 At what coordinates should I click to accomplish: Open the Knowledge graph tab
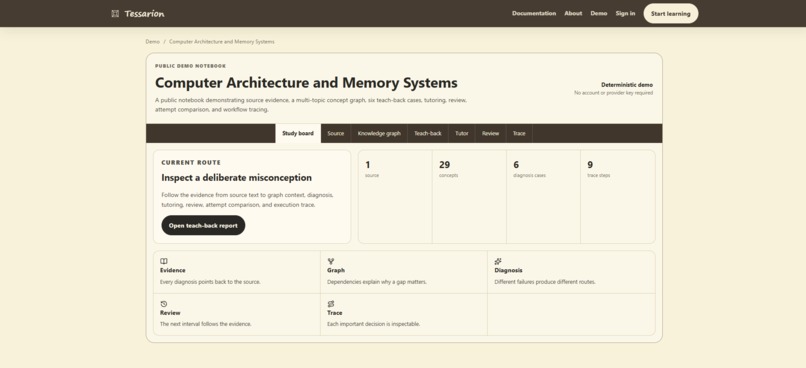pyautogui.click(x=379, y=133)
